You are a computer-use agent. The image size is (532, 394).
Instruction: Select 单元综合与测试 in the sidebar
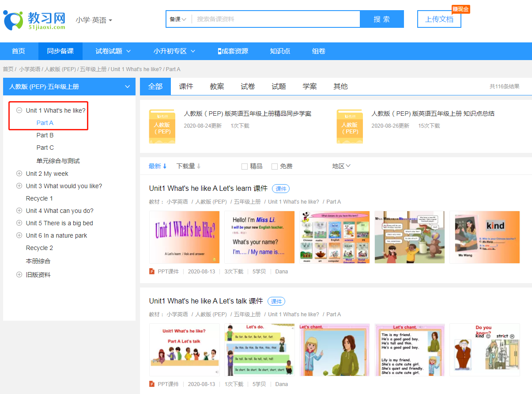pos(58,161)
